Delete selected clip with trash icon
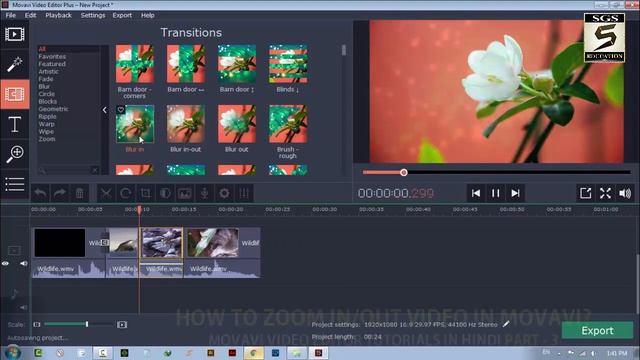This screenshot has width=640, height=360. coord(80,193)
